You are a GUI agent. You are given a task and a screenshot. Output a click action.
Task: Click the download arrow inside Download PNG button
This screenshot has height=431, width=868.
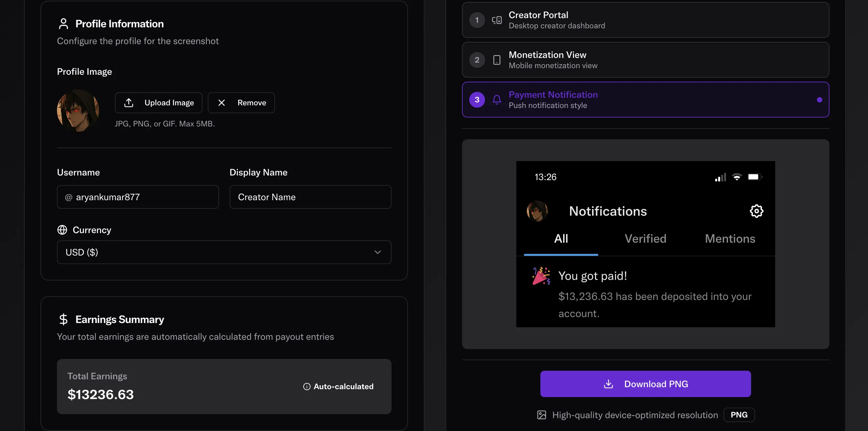click(609, 384)
